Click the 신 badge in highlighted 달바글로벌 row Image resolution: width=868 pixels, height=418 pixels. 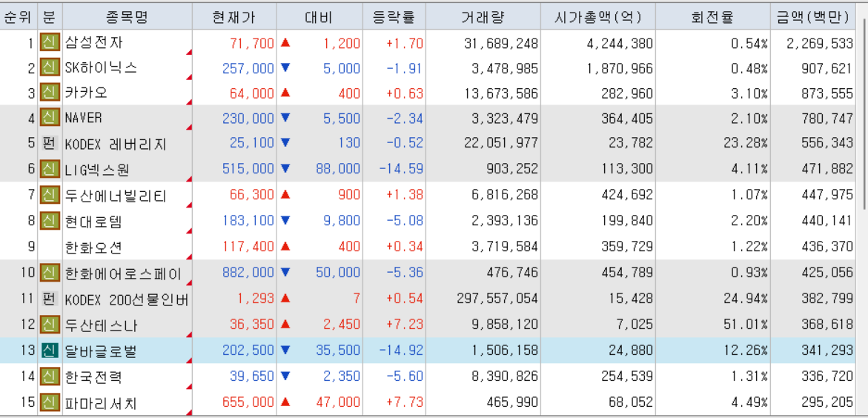coord(50,351)
